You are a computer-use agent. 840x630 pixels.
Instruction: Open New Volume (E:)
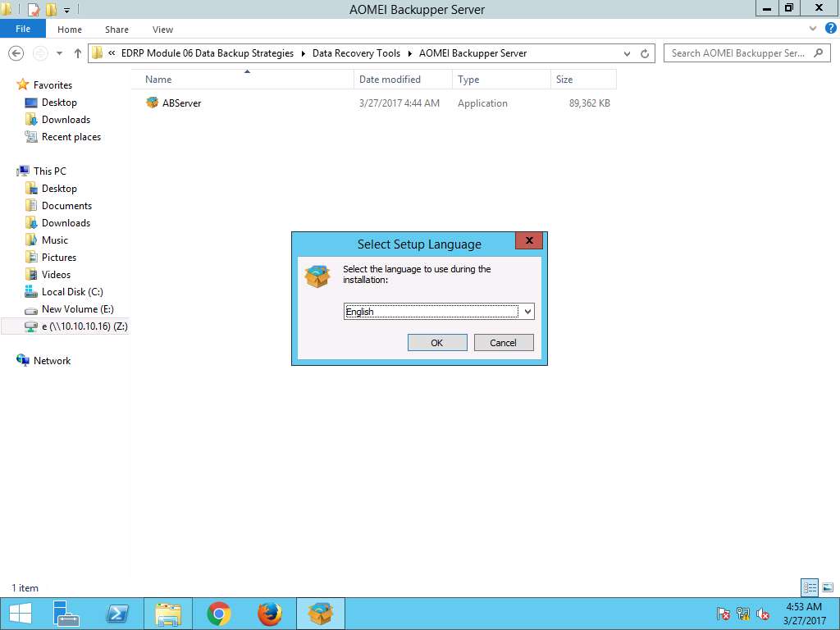point(78,309)
